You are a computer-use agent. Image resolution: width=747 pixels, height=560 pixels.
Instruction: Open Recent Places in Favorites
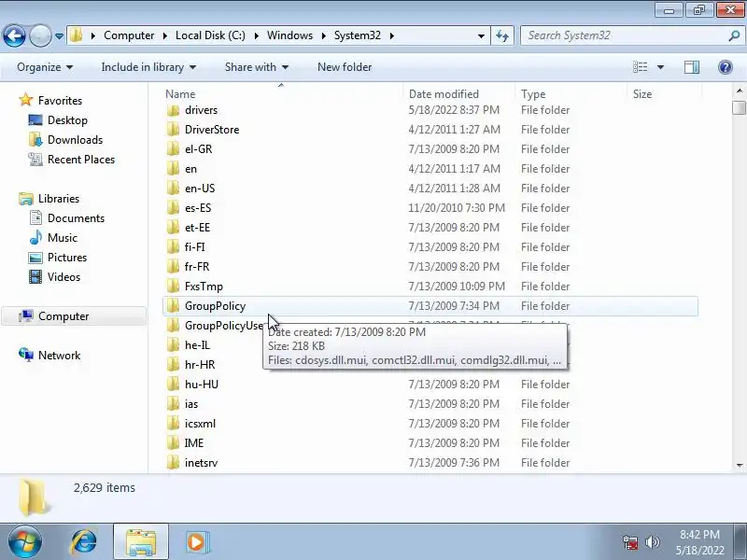pos(81,160)
